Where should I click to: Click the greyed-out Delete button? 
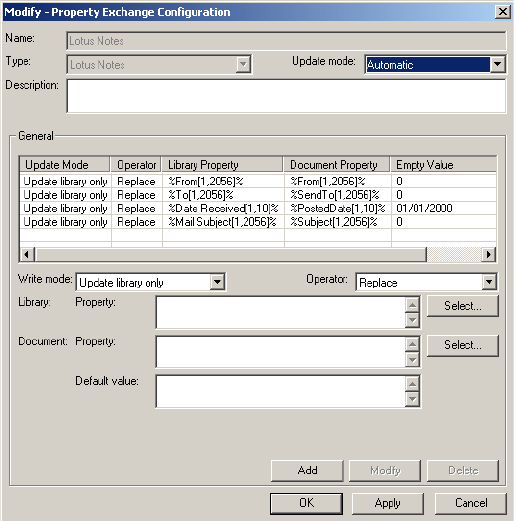coord(463,470)
